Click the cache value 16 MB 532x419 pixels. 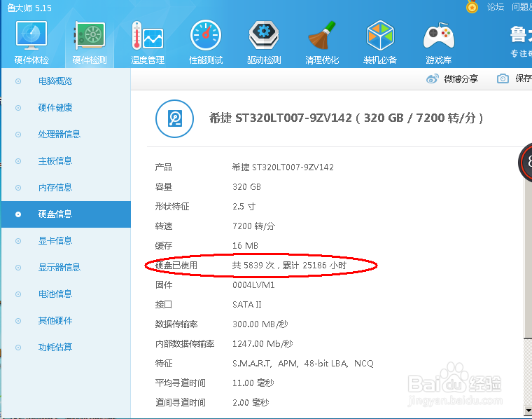pos(245,246)
